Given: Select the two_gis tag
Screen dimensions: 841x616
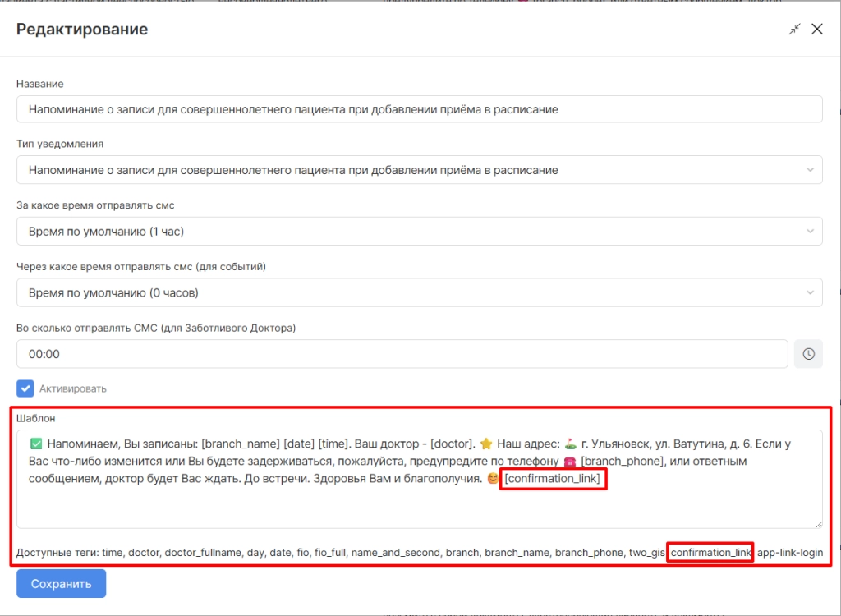Looking at the screenshot, I should pyautogui.click(x=646, y=553).
